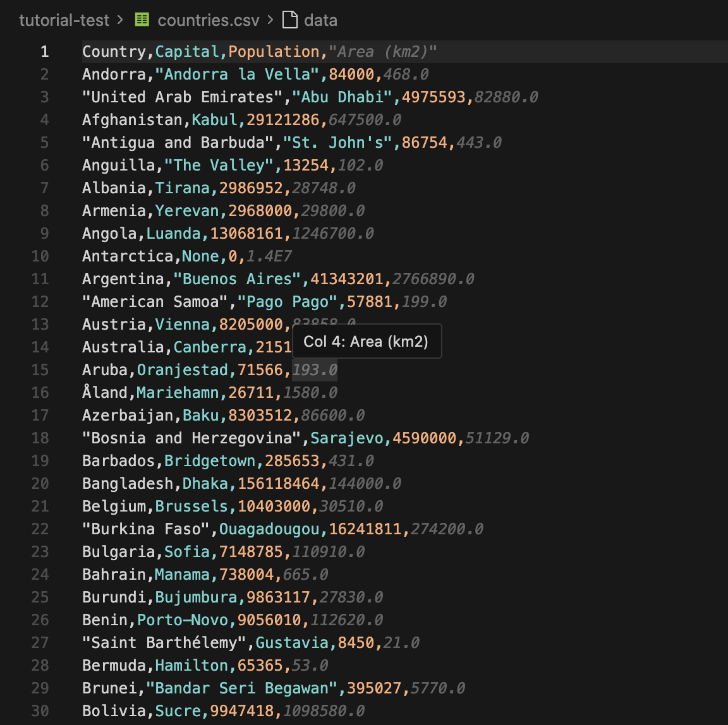Click population value 29121286
Viewport: 728px width, 725px height.
coord(282,119)
